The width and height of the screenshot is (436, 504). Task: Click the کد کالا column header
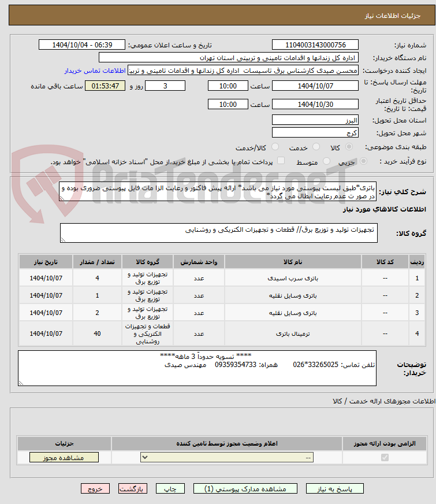pos(385,262)
